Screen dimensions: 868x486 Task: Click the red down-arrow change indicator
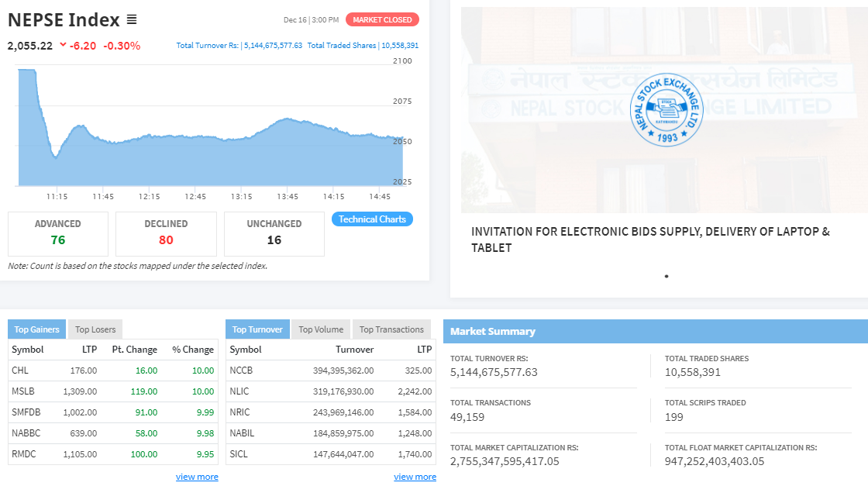[x=63, y=45]
